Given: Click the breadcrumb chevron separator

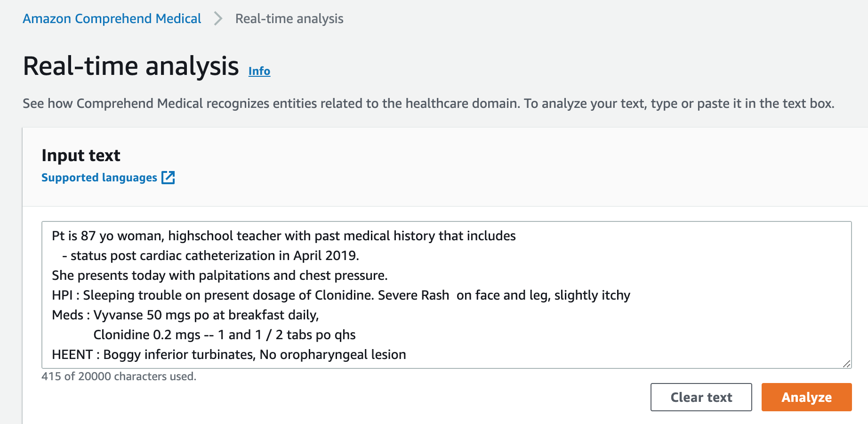Looking at the screenshot, I should click(x=217, y=18).
